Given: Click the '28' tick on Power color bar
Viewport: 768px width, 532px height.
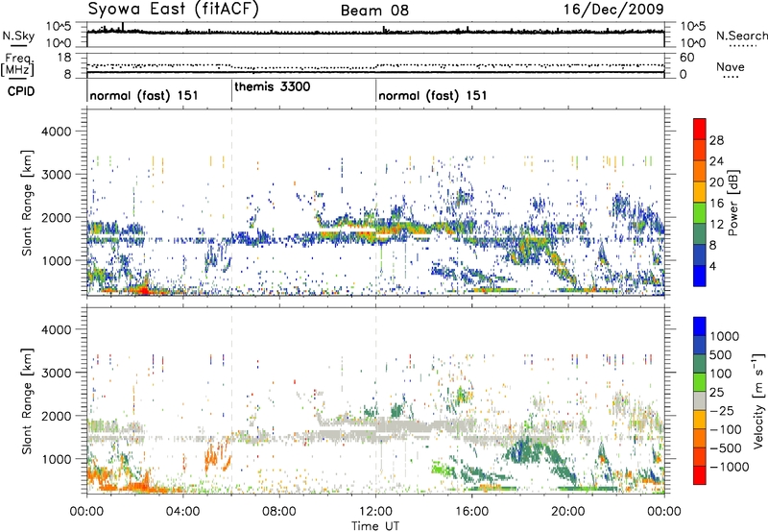Looking at the screenshot, I should click(716, 140).
